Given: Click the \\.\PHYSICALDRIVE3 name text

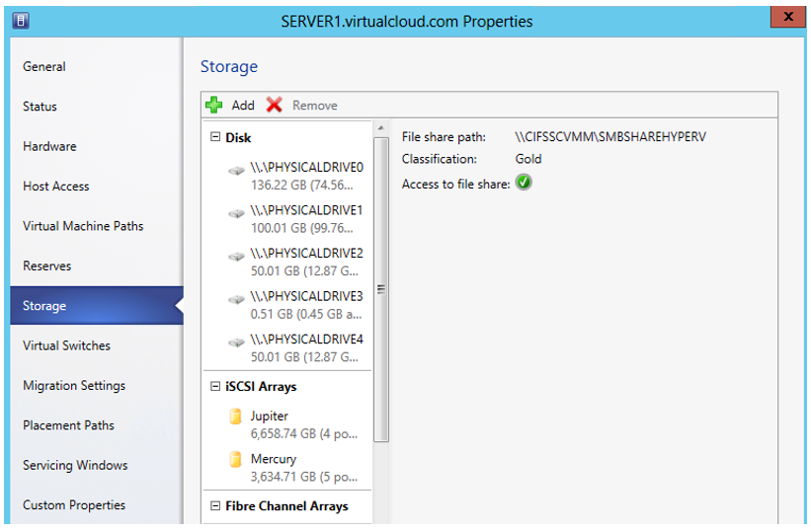Looking at the screenshot, I should [x=306, y=296].
